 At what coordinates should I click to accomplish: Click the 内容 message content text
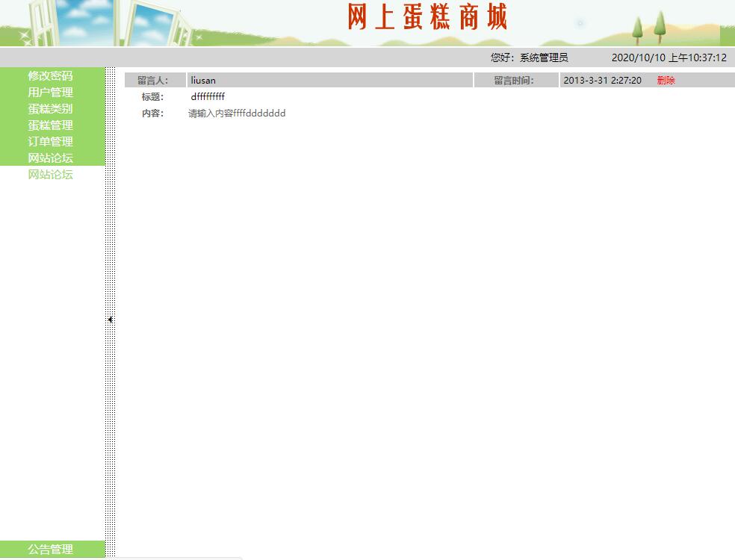[x=235, y=113]
